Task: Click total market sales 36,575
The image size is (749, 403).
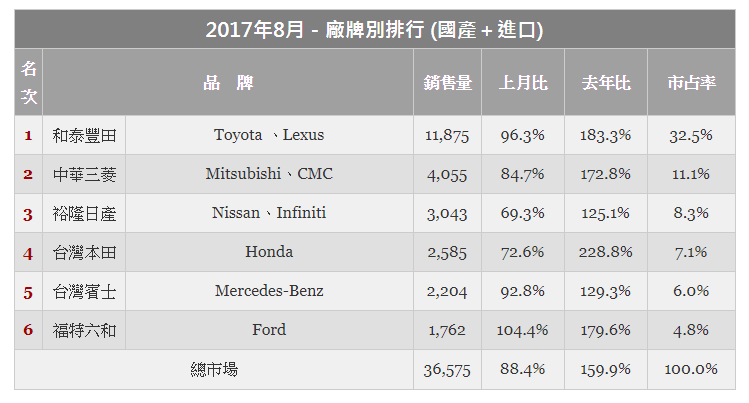Action: click(448, 370)
